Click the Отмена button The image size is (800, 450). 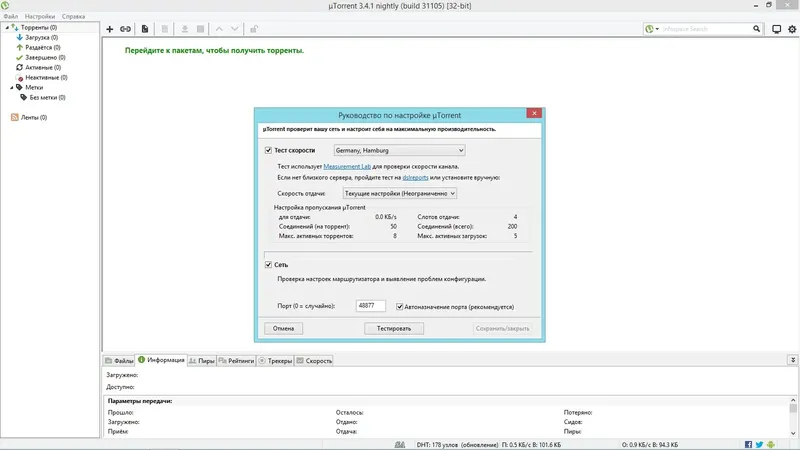pos(283,329)
